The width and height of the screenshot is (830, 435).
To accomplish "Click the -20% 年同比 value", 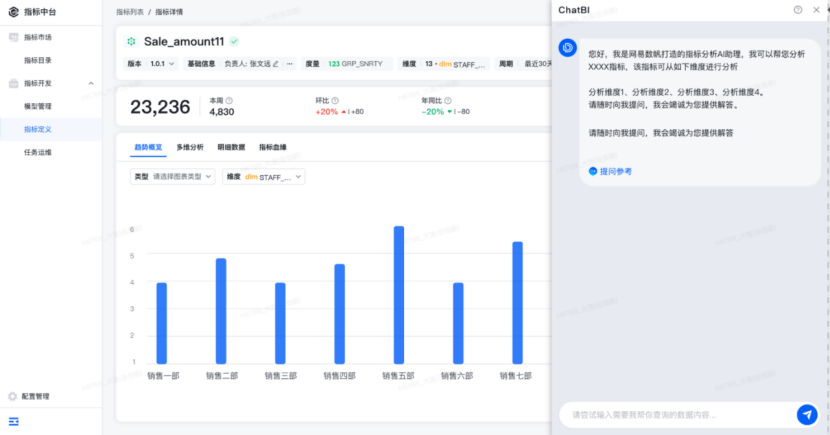I will pyautogui.click(x=432, y=112).
